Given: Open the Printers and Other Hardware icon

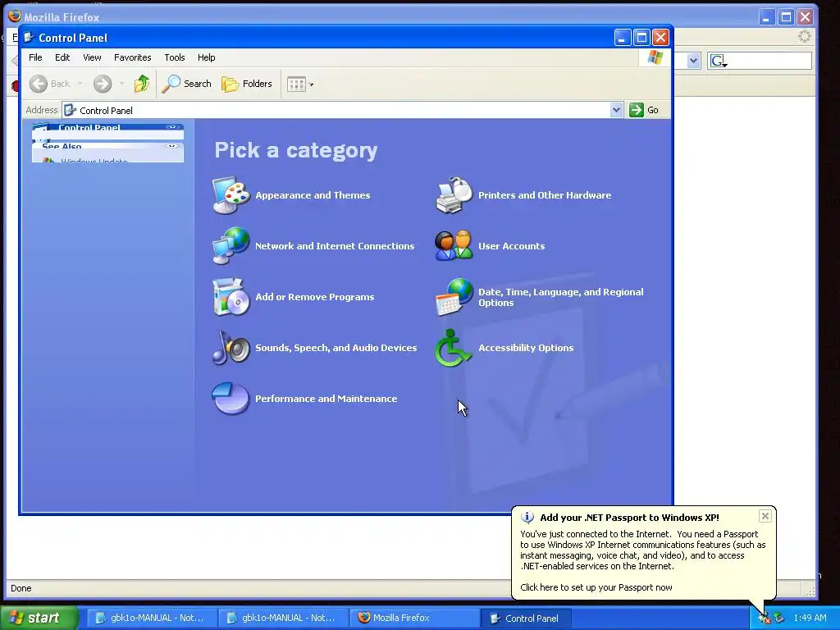Looking at the screenshot, I should (x=454, y=195).
